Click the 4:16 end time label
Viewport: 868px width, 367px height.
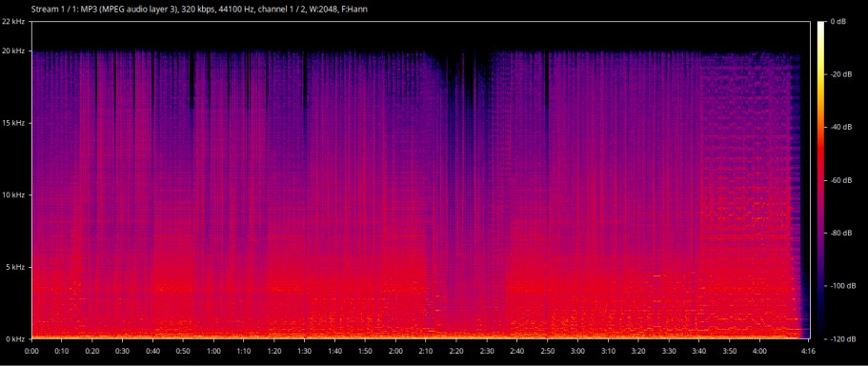pyautogui.click(x=807, y=351)
